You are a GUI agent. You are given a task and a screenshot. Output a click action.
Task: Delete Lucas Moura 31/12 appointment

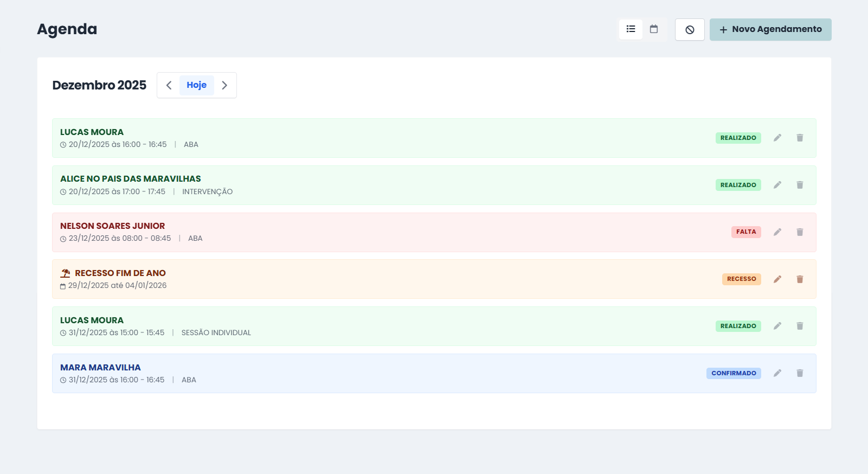click(800, 326)
